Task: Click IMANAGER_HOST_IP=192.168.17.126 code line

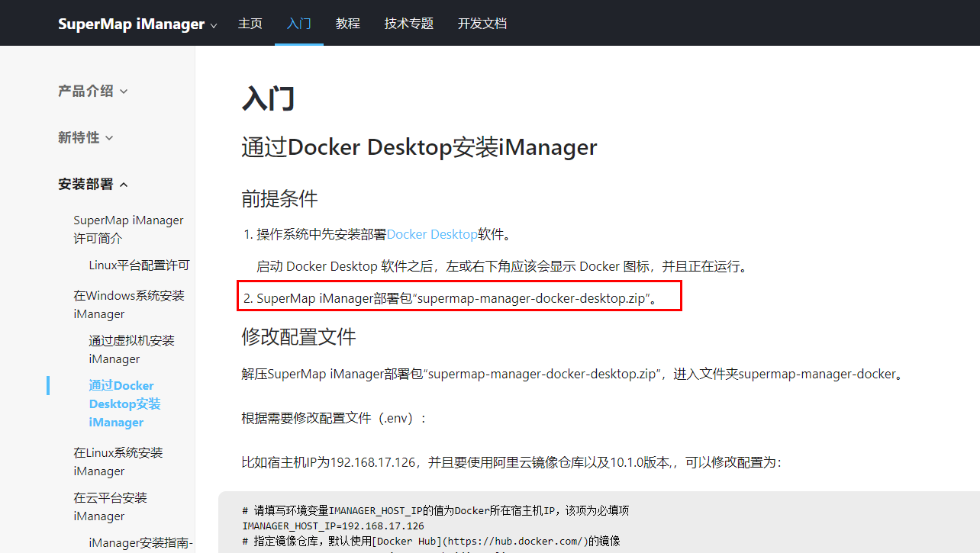Action: [333, 526]
